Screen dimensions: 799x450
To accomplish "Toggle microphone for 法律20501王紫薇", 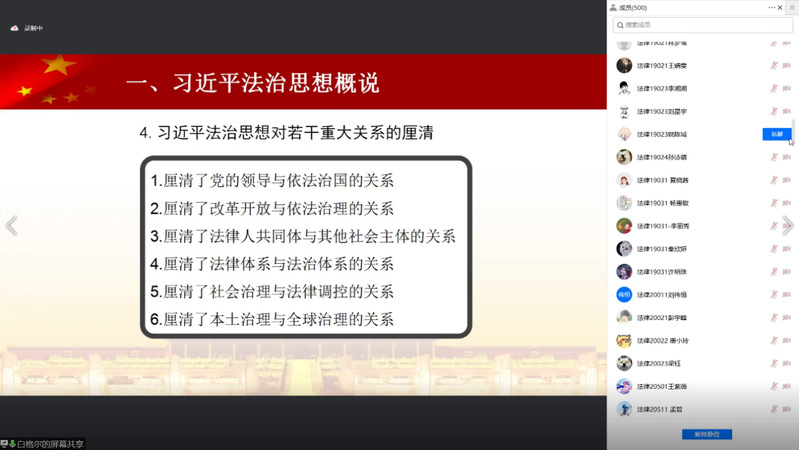I will tap(774, 387).
